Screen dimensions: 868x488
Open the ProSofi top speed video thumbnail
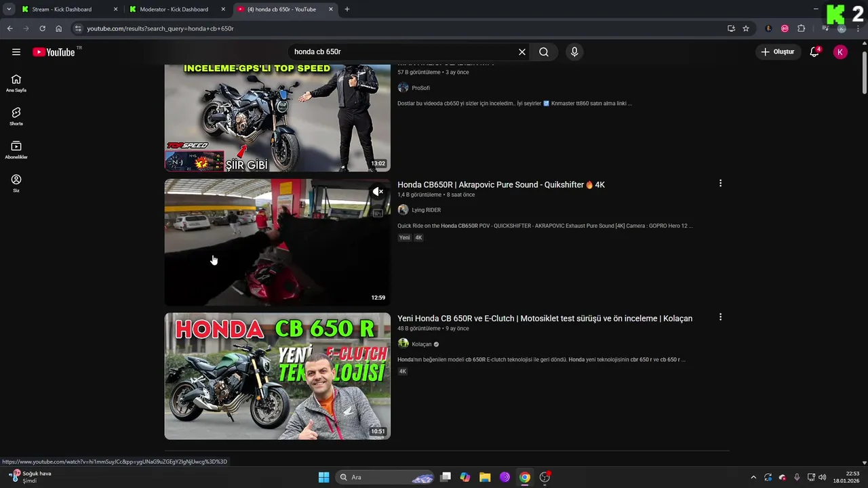pyautogui.click(x=277, y=118)
